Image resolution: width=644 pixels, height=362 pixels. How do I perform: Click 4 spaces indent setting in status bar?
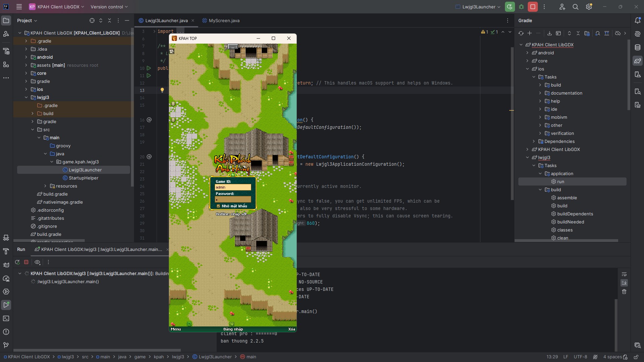pos(612,357)
